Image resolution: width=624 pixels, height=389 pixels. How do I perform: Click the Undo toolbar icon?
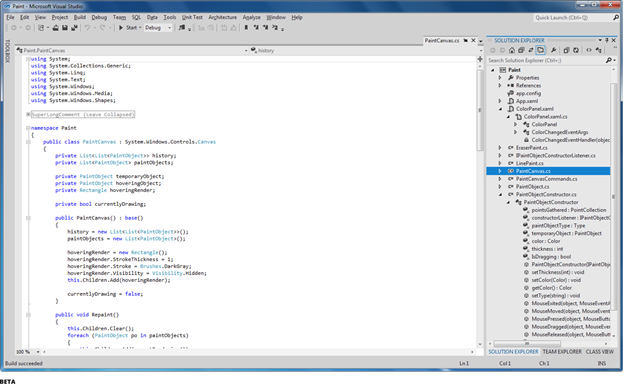[x=87, y=28]
